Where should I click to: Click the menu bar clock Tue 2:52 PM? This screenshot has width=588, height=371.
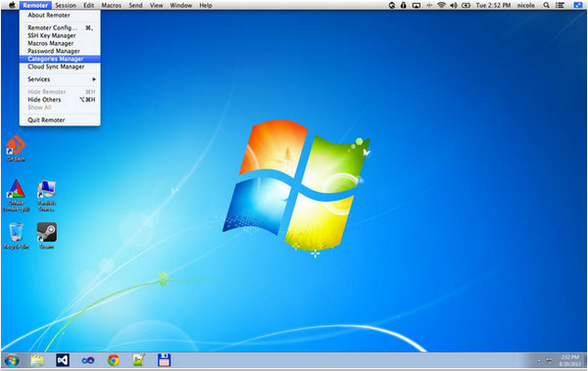click(x=493, y=5)
